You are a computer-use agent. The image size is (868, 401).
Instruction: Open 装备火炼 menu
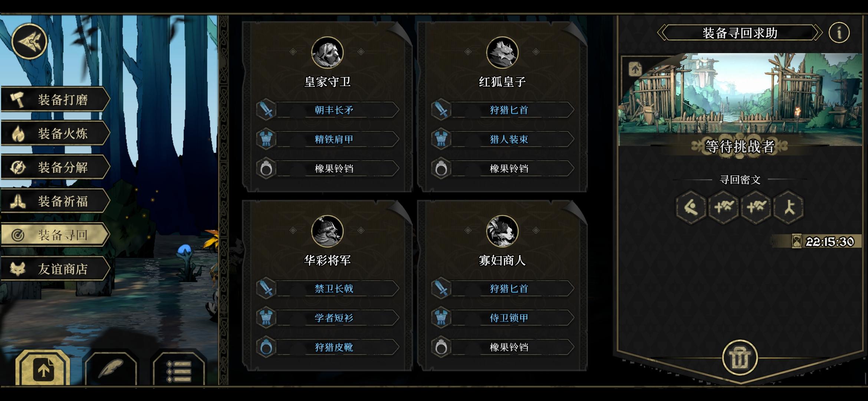pyautogui.click(x=56, y=133)
